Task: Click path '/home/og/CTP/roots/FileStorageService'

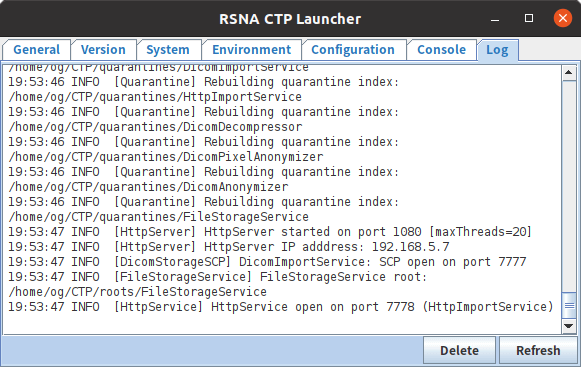Action: pyautogui.click(x=137, y=292)
